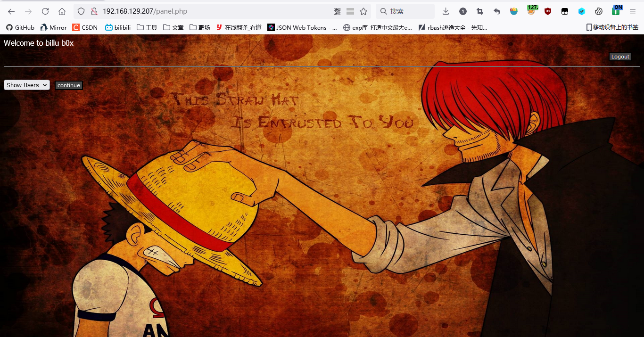Screen dimensions: 644x337
Task: Open the uBlock Origin extension
Action: click(548, 11)
